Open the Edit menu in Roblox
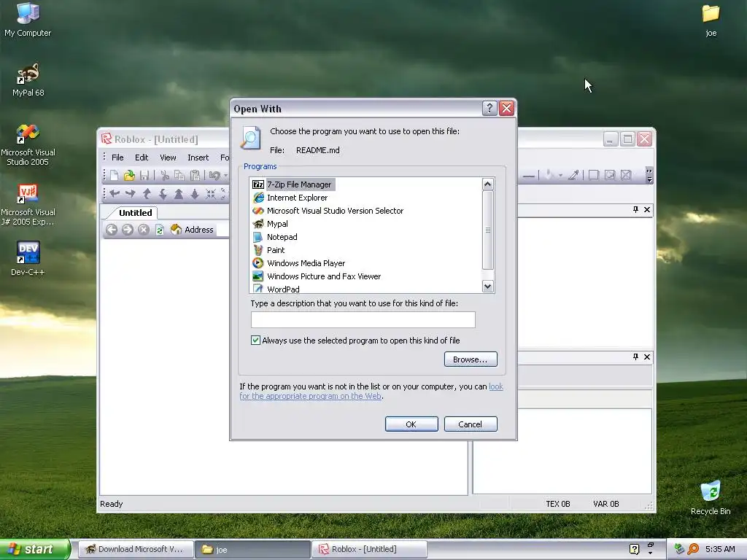 point(142,157)
